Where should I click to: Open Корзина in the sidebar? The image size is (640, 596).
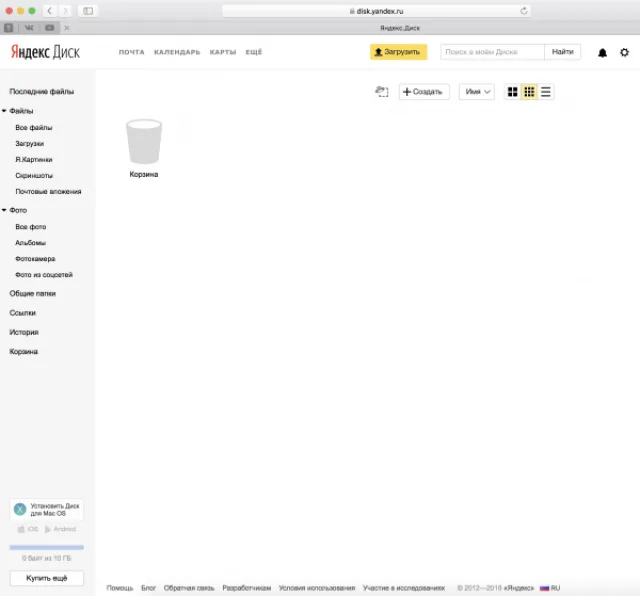coord(24,351)
